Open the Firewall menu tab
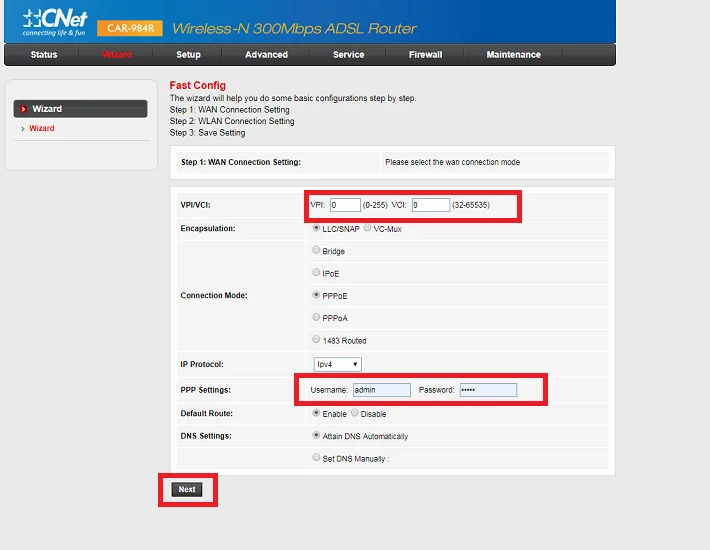The height and width of the screenshot is (550, 710). coord(426,55)
